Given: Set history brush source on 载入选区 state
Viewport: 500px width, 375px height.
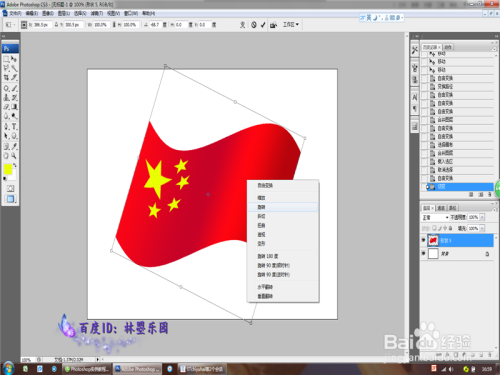Looking at the screenshot, I should 424,161.
